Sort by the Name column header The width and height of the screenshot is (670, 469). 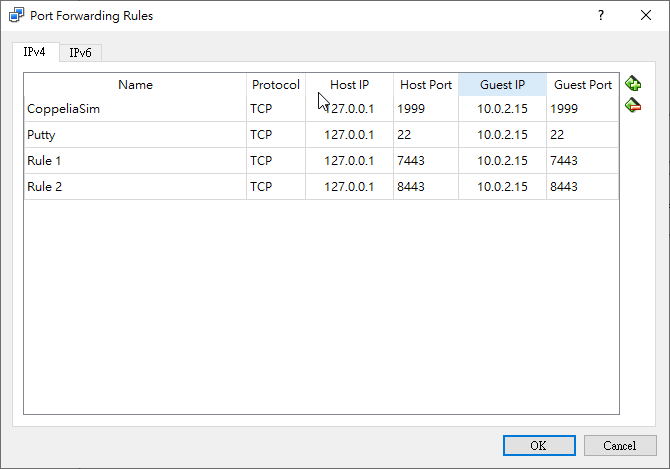coord(135,85)
